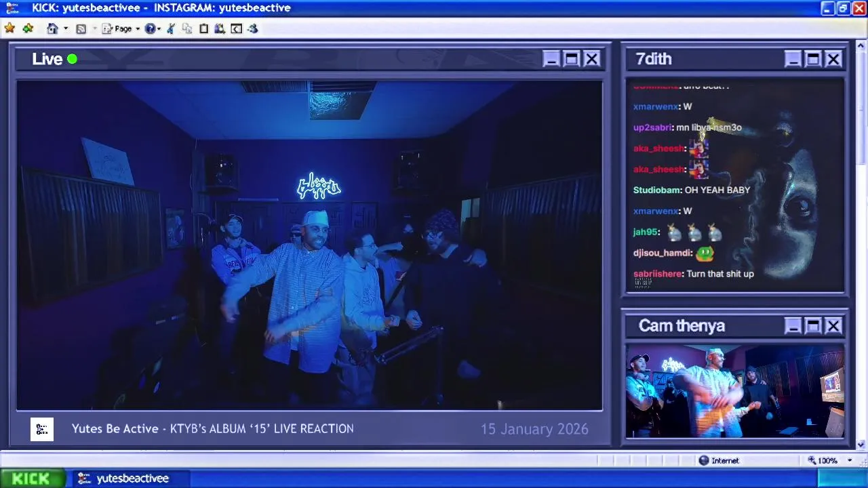Maximize the 7dith chat panel
The height and width of the screenshot is (488, 868).
[813, 59]
